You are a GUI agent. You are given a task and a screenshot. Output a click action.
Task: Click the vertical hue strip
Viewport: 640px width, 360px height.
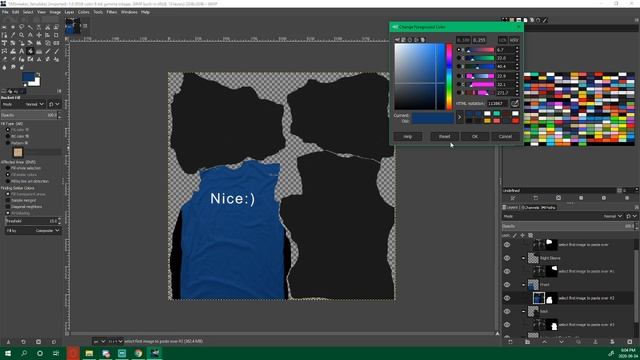pyautogui.click(x=449, y=76)
